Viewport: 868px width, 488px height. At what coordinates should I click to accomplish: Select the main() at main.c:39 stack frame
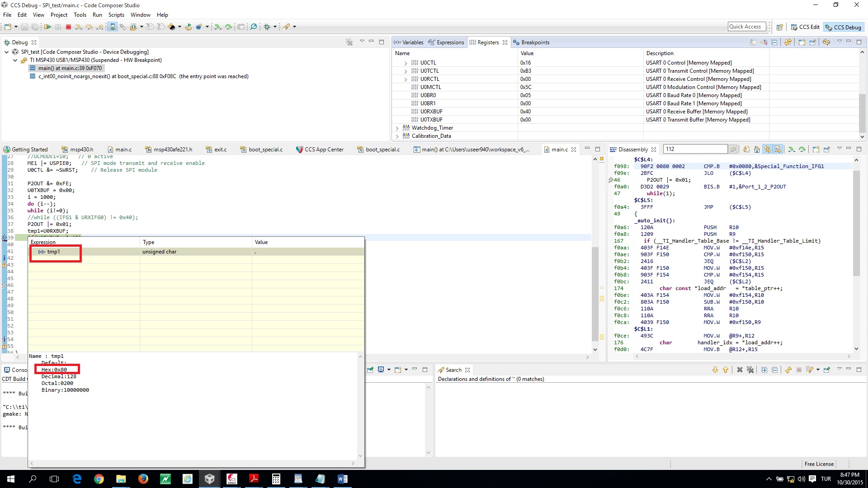pyautogui.click(x=70, y=68)
